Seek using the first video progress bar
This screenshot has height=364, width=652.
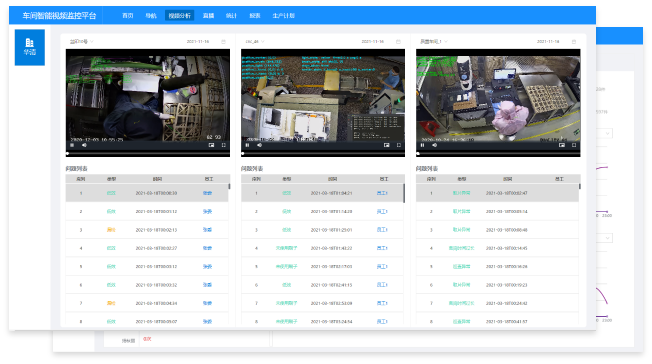[148, 154]
